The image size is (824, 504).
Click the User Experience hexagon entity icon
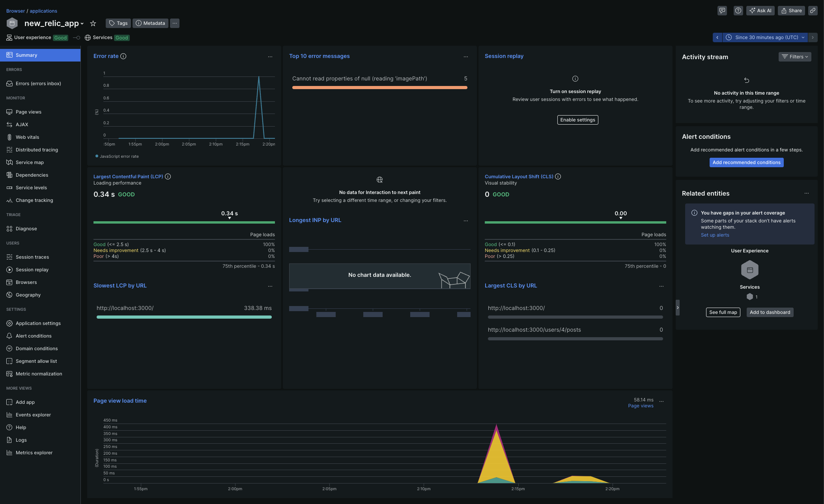pyautogui.click(x=749, y=270)
